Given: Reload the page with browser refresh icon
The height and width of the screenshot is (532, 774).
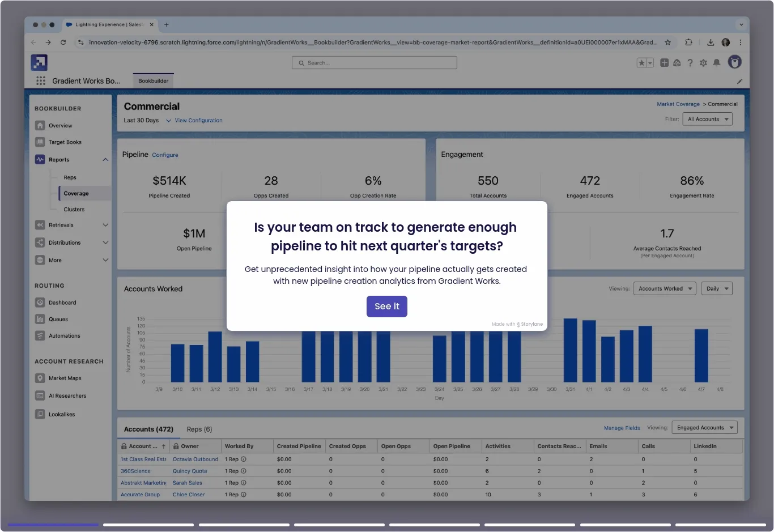Looking at the screenshot, I should [x=63, y=42].
